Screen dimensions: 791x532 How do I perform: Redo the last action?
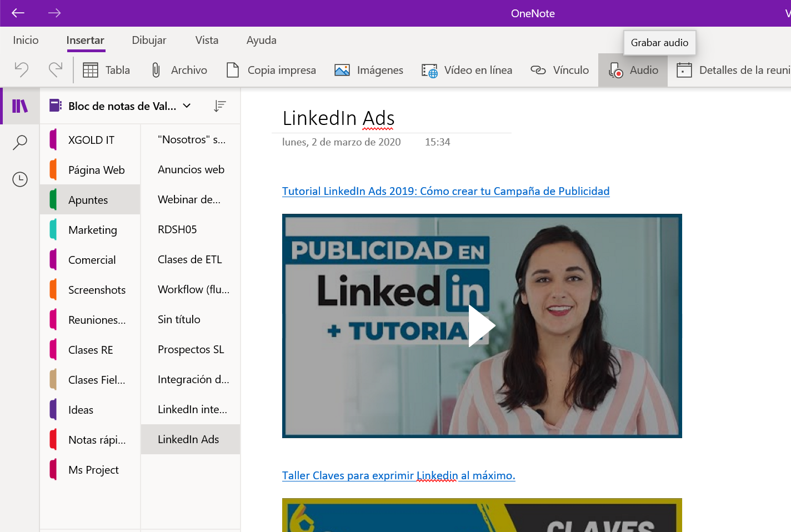56,69
